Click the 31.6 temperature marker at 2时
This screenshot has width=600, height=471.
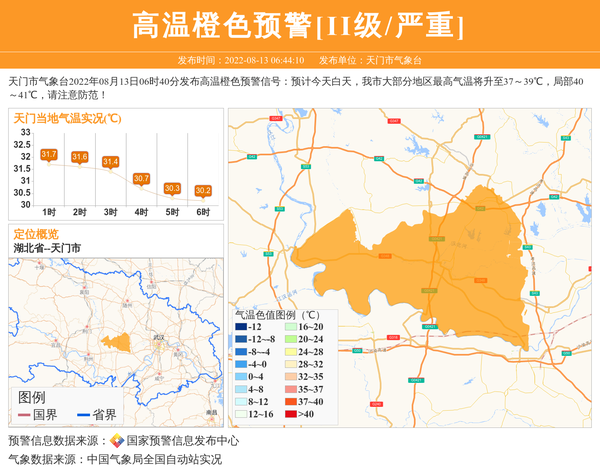point(80,157)
